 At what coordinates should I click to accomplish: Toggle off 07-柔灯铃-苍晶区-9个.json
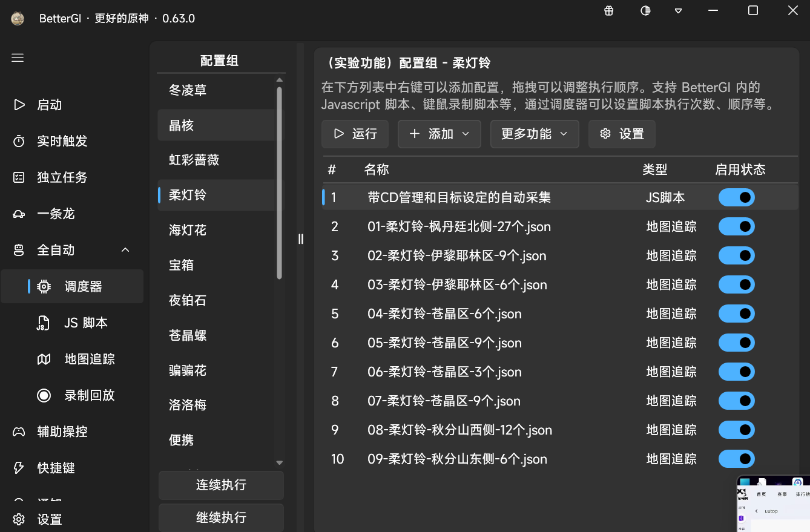pyautogui.click(x=737, y=401)
